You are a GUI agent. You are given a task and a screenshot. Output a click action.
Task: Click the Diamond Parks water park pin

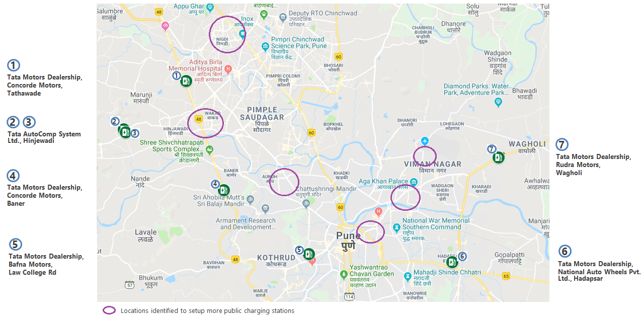click(x=498, y=102)
